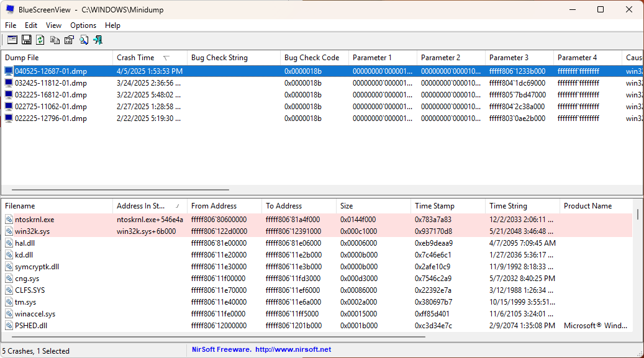Open the Edit menu

click(31, 25)
